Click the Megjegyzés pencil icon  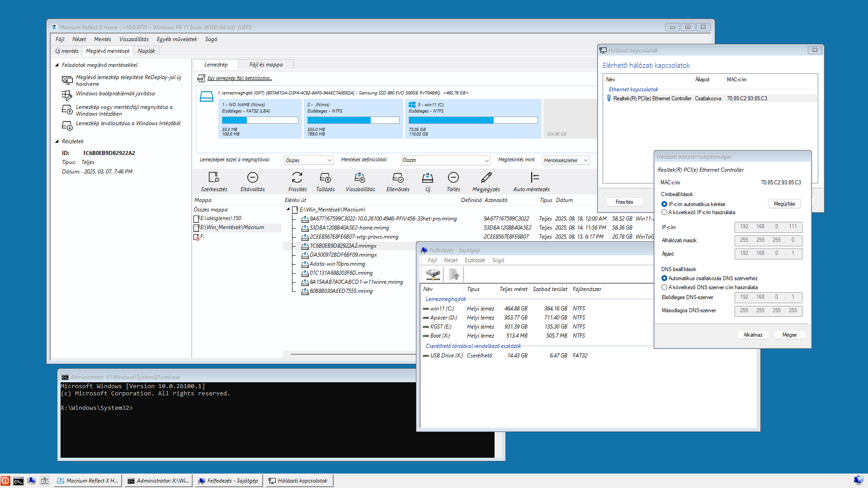point(486,178)
